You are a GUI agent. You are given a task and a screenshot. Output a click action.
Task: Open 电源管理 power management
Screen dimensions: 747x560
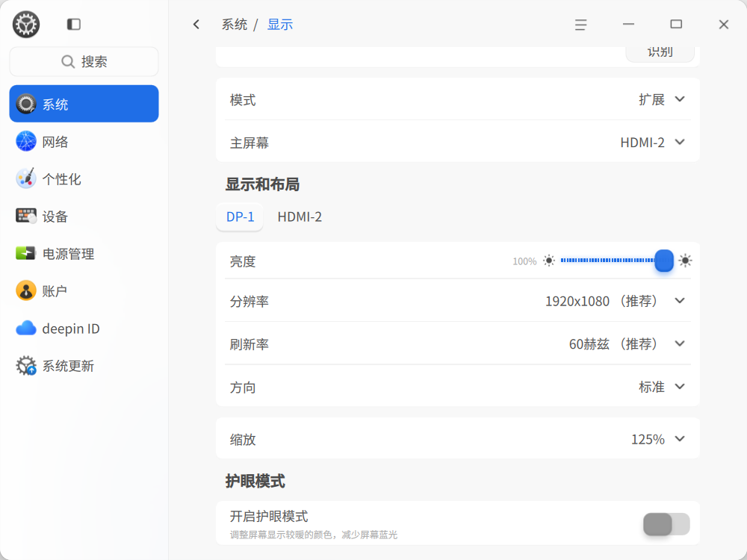(84, 254)
